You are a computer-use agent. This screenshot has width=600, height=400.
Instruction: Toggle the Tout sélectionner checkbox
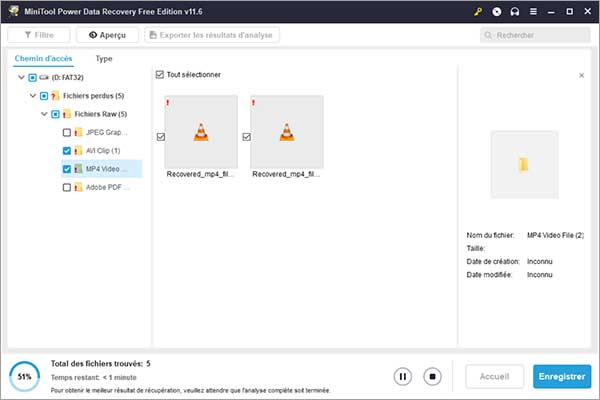tap(161, 75)
